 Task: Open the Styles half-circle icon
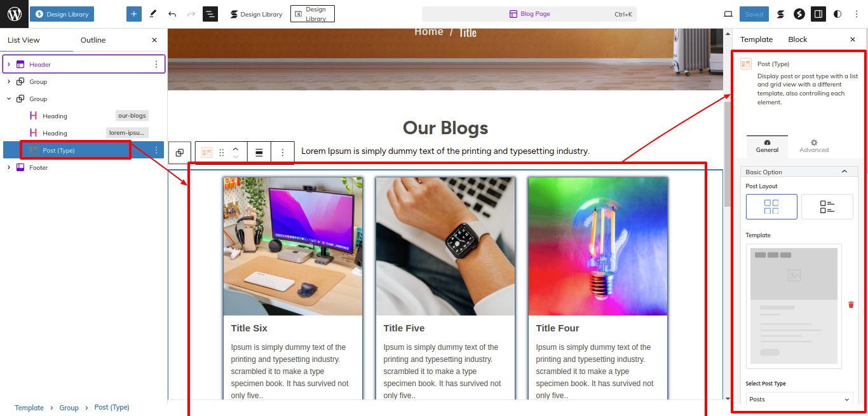pyautogui.click(x=837, y=14)
